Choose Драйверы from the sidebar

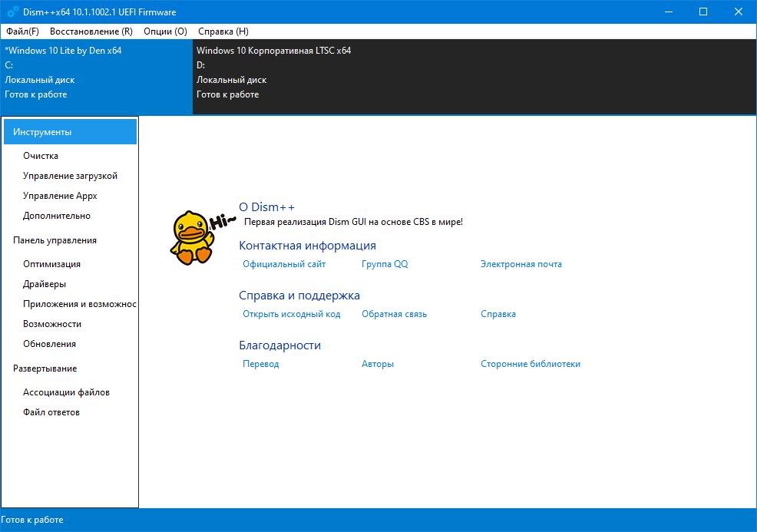[45, 284]
